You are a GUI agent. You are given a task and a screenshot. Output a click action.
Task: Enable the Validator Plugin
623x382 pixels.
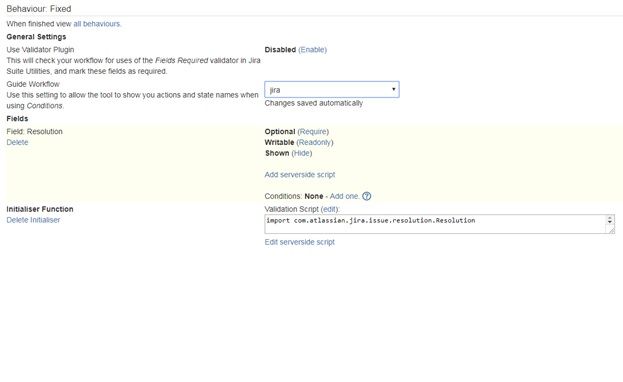312,50
